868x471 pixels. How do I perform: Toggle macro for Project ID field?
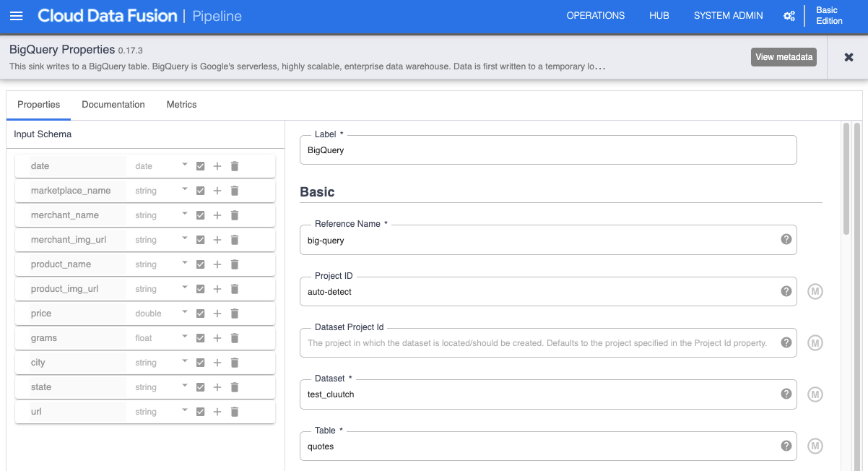[815, 292]
